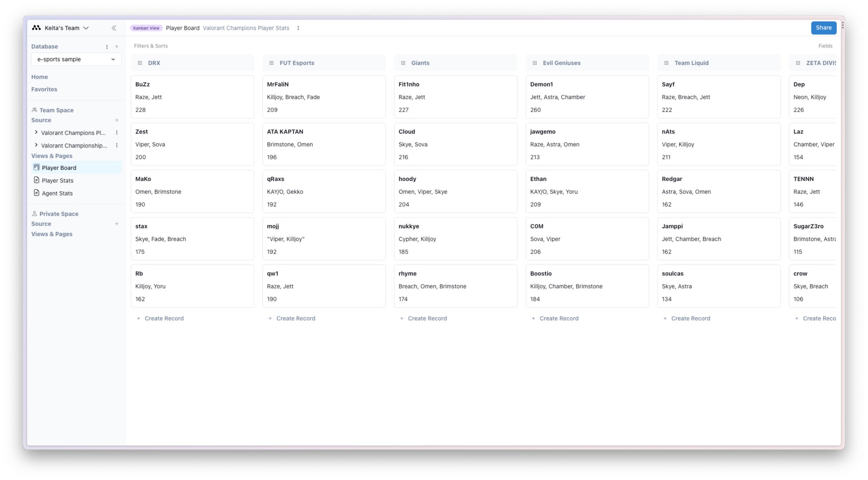Open Database options kebab menu
This screenshot has height=480, width=868.
tap(107, 47)
